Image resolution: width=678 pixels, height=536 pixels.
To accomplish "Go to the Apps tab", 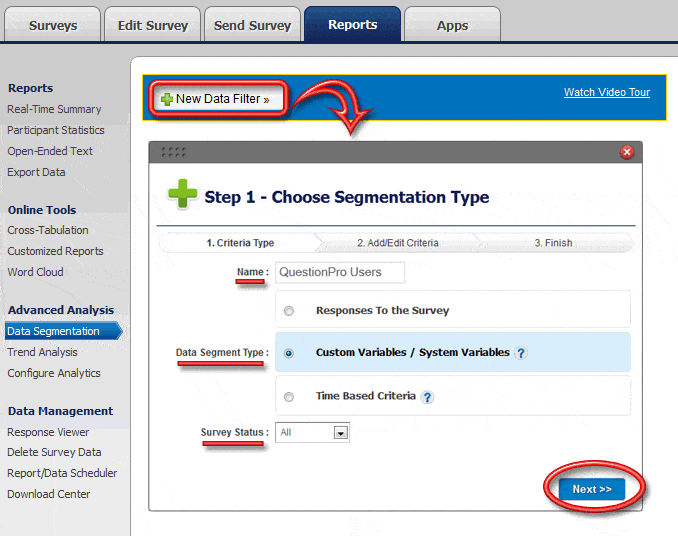I will (x=452, y=25).
